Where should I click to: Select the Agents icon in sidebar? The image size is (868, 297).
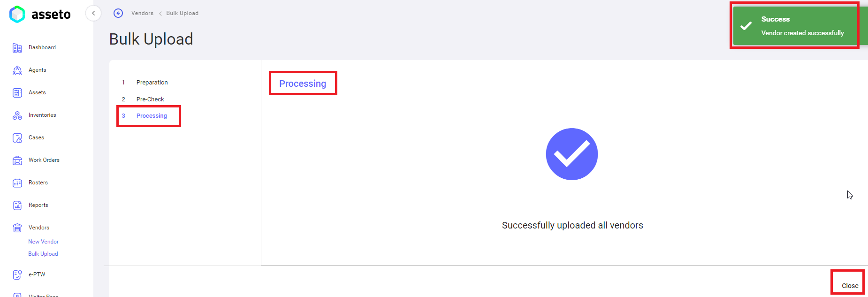17,70
